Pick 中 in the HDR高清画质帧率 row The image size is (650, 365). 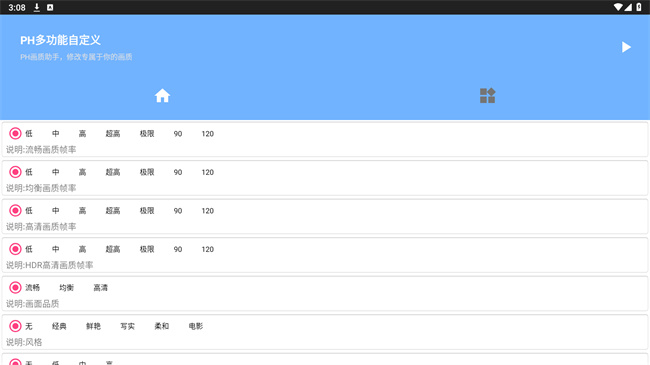(x=56, y=249)
